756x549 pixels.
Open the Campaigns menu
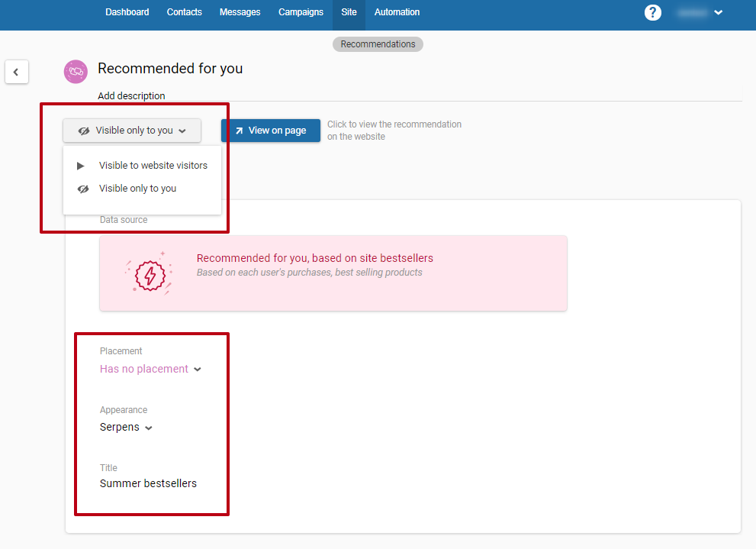(x=301, y=12)
